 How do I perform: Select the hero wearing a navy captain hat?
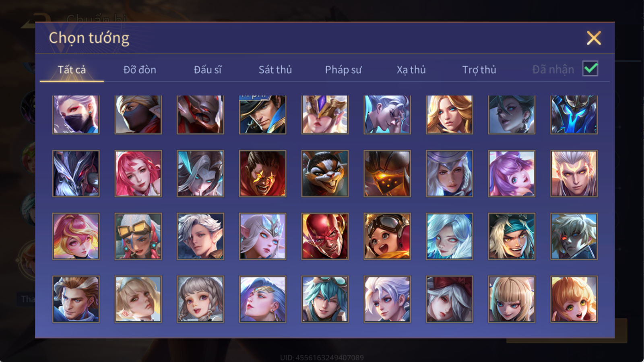click(262, 114)
